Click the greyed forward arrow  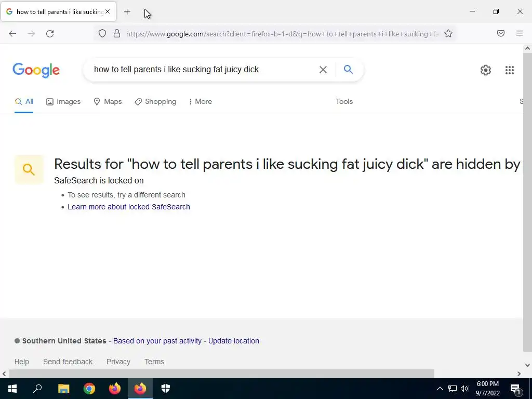point(31,34)
